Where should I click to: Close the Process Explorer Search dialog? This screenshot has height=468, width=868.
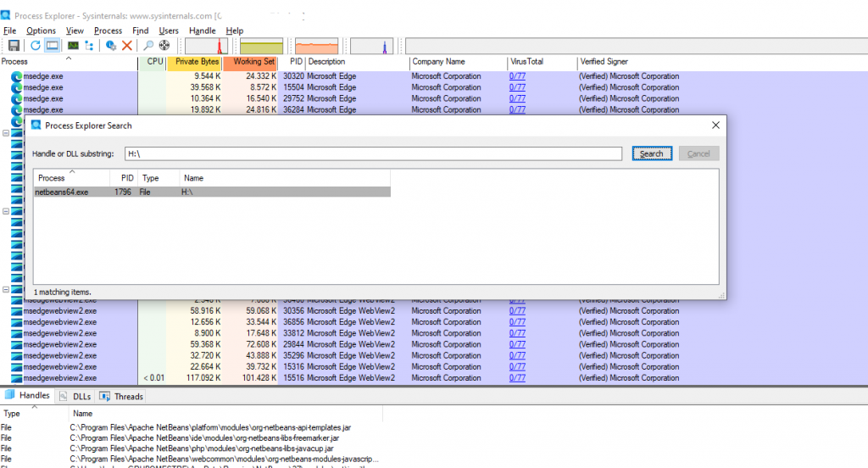[715, 125]
